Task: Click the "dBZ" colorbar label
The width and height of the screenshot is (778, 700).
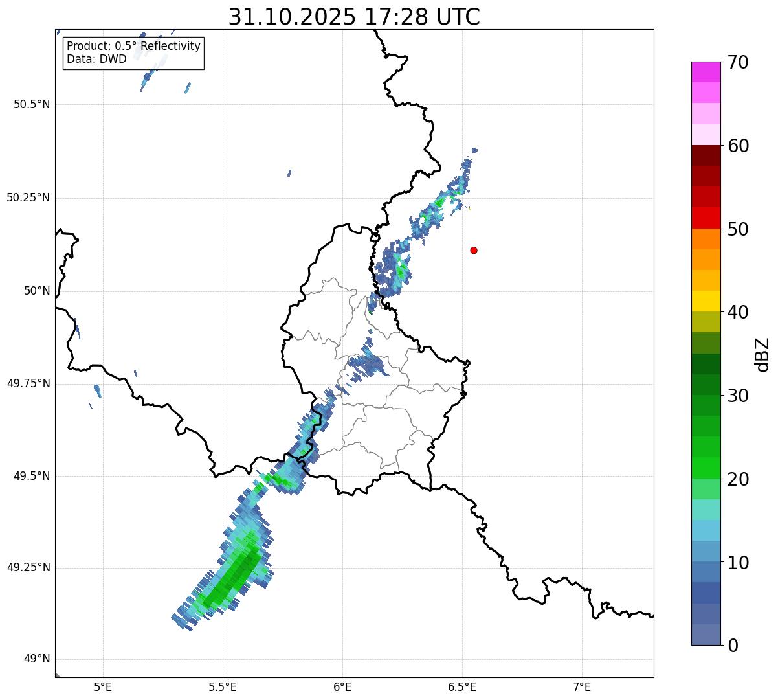Action: 762,354
